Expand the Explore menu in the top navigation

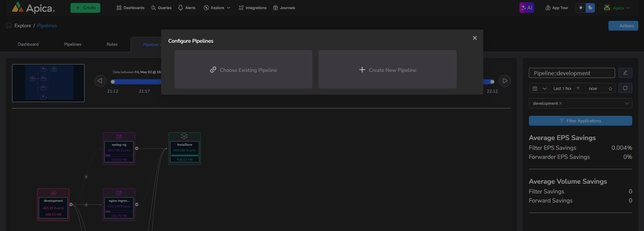click(x=217, y=8)
